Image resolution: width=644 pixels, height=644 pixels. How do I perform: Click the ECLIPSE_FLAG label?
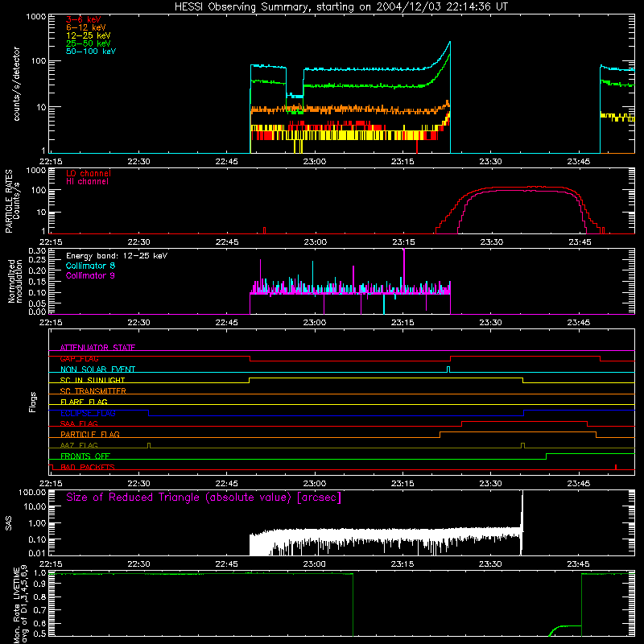coord(88,413)
